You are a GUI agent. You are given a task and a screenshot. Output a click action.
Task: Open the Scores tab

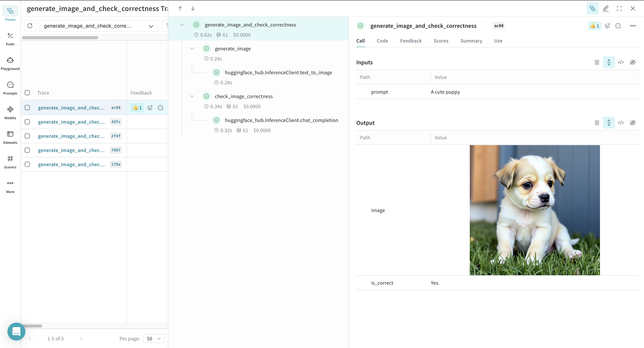[x=441, y=41]
